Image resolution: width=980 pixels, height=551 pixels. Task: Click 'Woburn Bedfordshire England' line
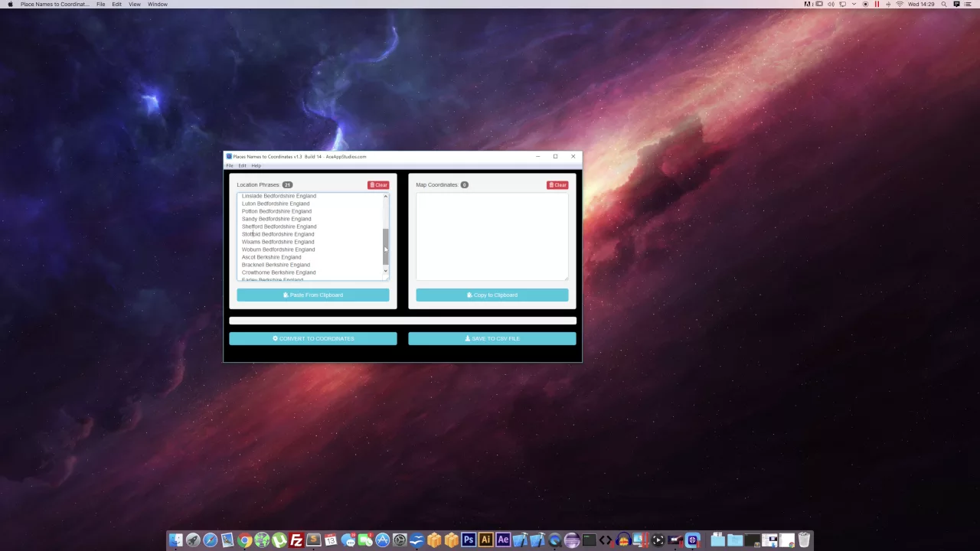278,249
